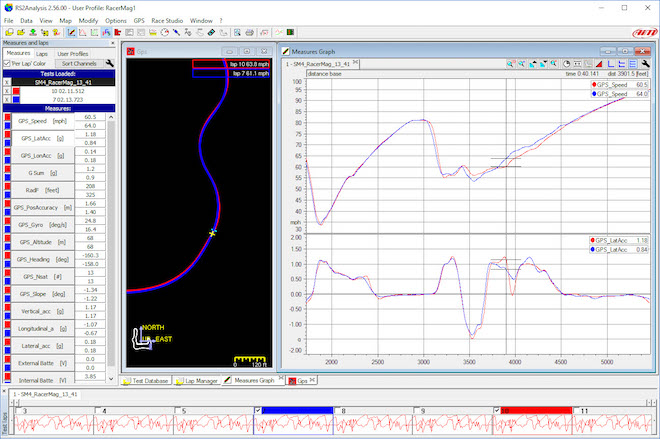Open the Modify menu
660x439 pixels.
tap(87, 20)
